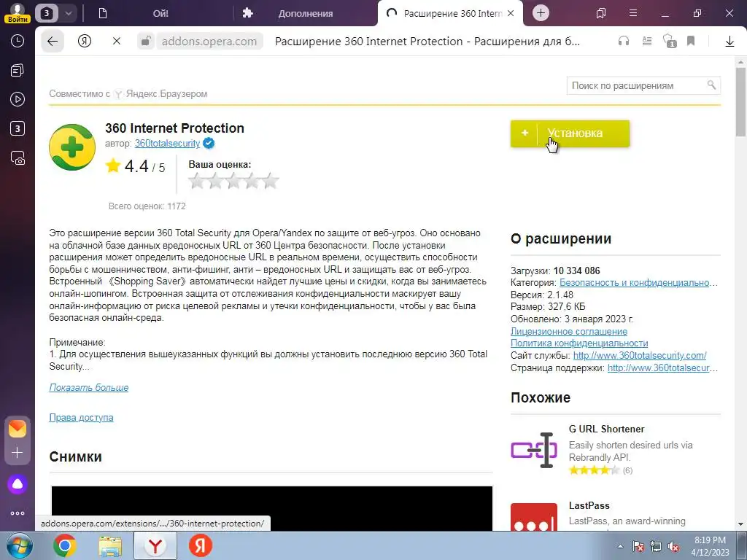The width and height of the screenshot is (747, 560).
Task: Go back to the previous page
Action: (53, 42)
